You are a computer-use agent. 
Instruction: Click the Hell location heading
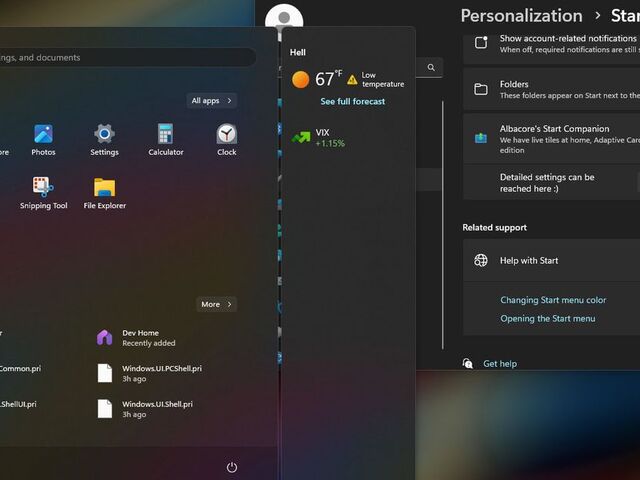(298, 52)
